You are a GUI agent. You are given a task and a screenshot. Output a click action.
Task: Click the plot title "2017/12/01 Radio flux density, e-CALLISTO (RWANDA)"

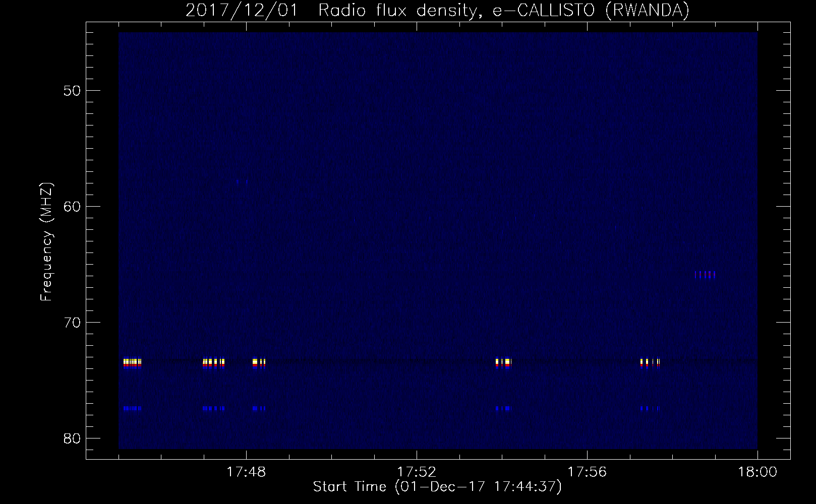(437, 10)
